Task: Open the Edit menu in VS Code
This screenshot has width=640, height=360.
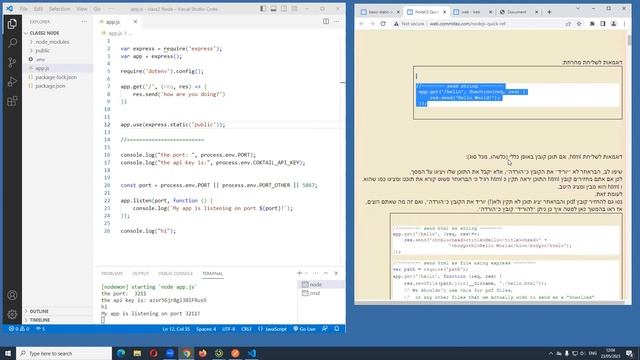Action: [x=38, y=9]
